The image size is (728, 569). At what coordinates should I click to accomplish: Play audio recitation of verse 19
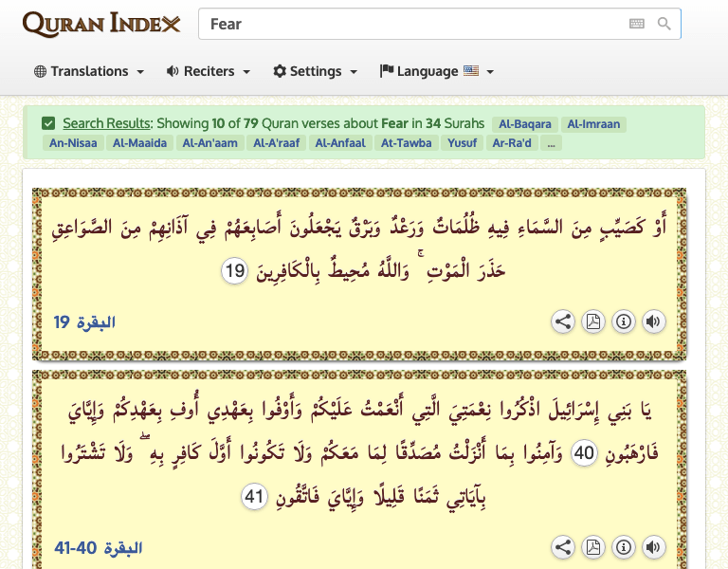tap(653, 321)
